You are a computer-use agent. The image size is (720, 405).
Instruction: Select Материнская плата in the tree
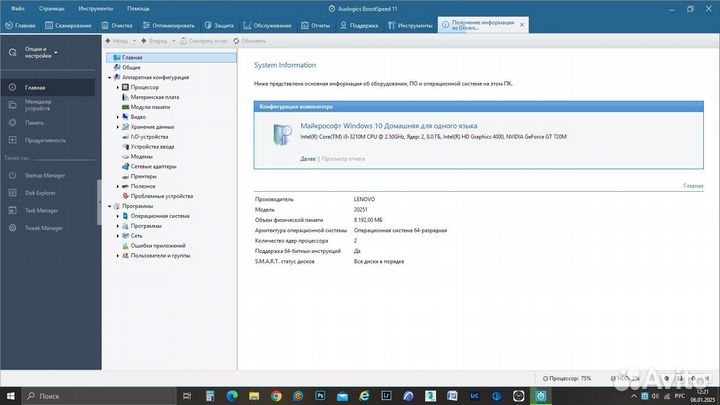tap(155, 97)
